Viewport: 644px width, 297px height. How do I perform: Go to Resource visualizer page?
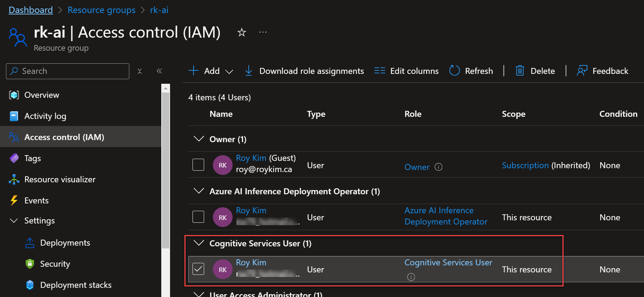[x=60, y=179]
